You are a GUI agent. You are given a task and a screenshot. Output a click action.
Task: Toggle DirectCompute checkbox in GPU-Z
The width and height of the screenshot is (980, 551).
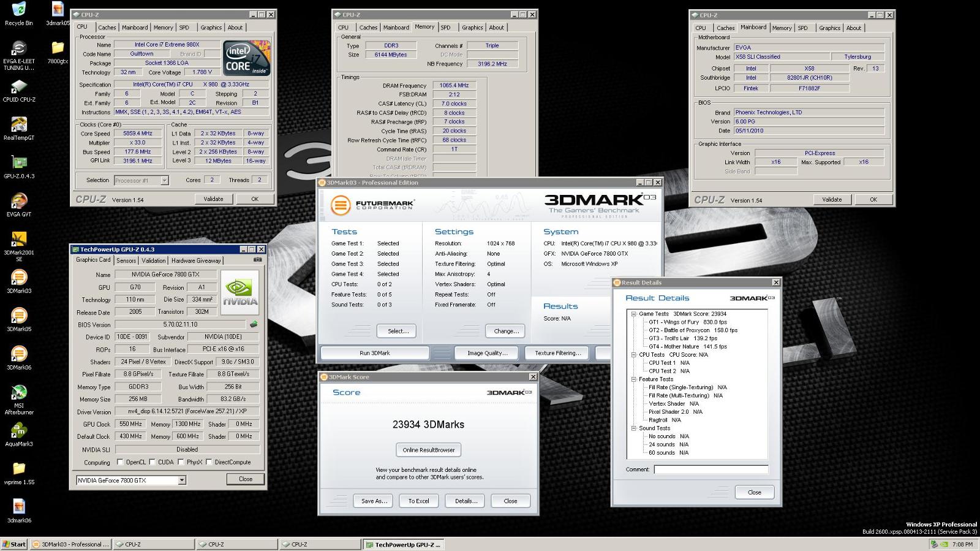click(209, 462)
